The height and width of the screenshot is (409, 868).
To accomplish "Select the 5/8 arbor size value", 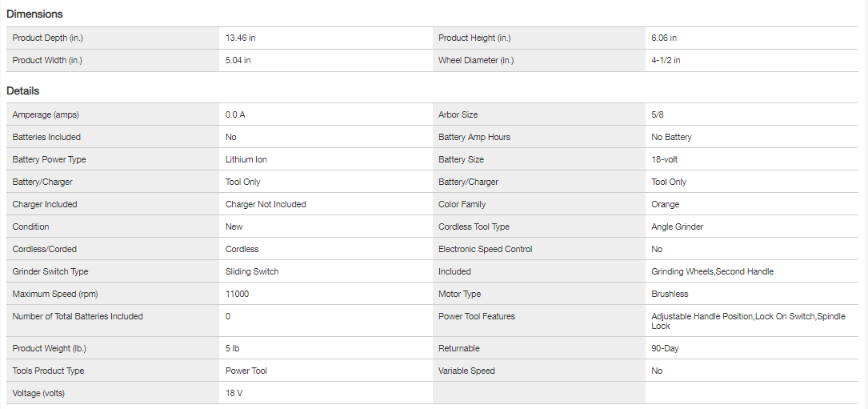I will pos(658,114).
